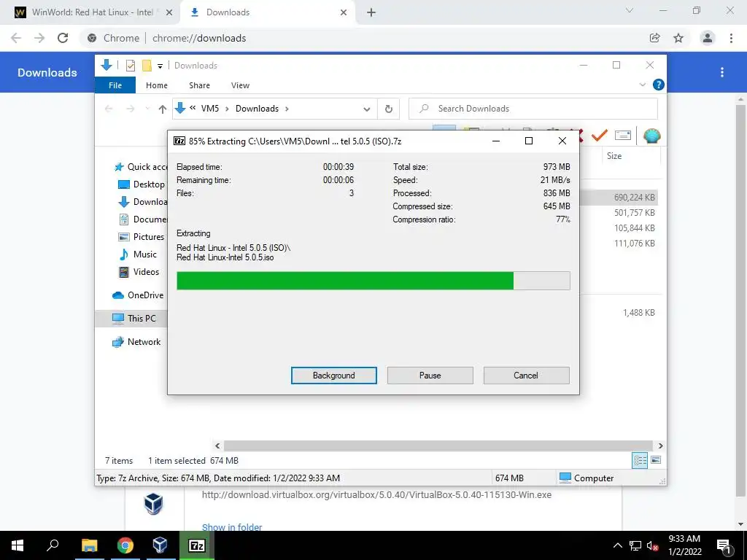747x560 pixels.
Task: Click the 111,076 KB size cell
Action: pyautogui.click(x=634, y=243)
